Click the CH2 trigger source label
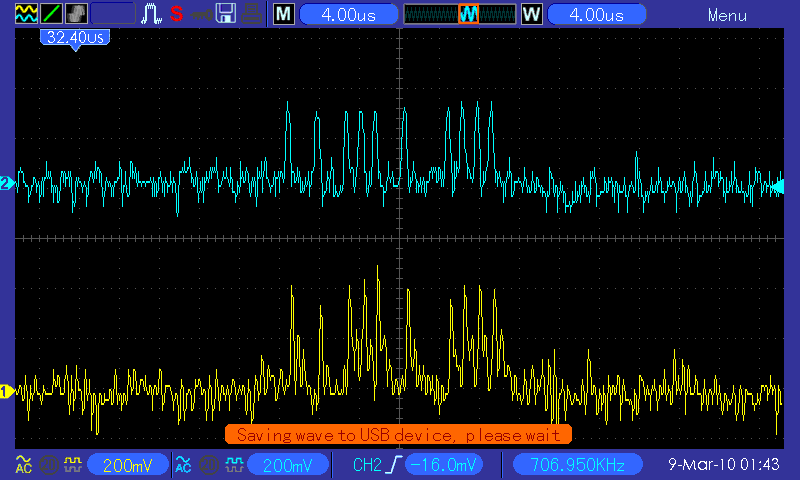 tap(367, 465)
